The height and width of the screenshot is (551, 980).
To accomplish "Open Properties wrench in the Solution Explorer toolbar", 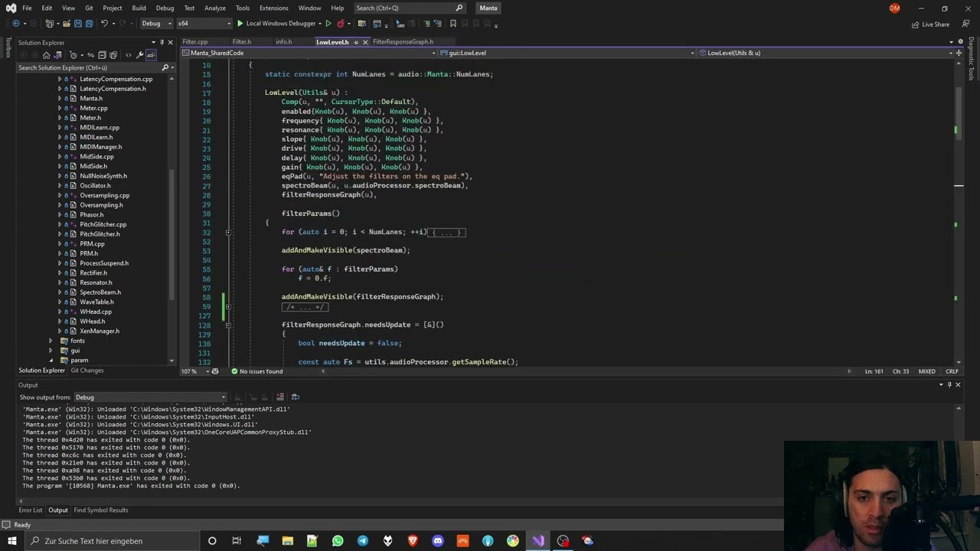I will [x=139, y=55].
